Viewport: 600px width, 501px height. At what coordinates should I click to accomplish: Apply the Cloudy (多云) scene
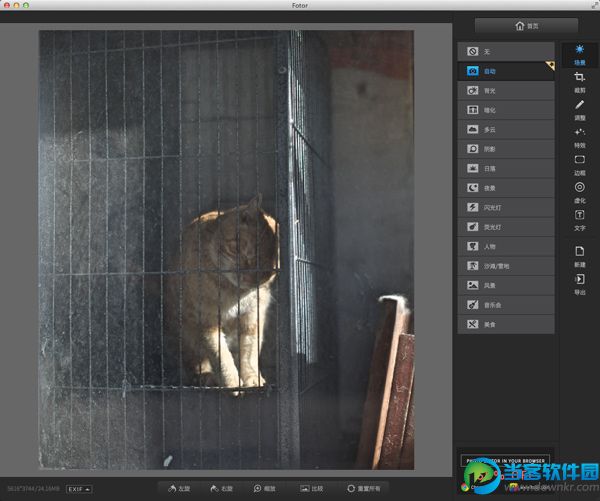click(x=505, y=130)
